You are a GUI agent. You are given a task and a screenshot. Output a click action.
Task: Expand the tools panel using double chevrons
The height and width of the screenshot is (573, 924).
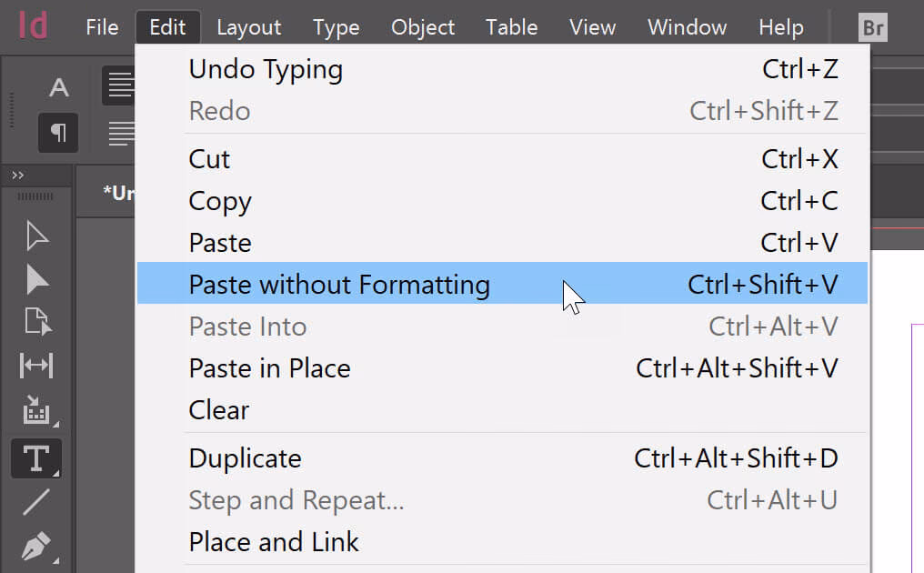click(x=18, y=175)
